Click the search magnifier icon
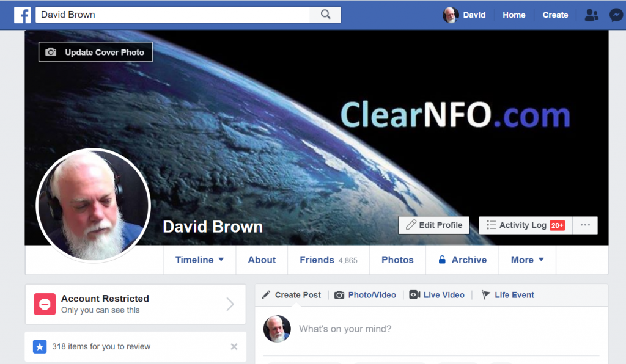This screenshot has width=626, height=364. (x=325, y=15)
